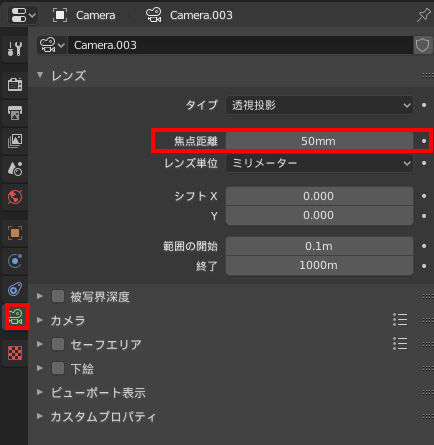The width and height of the screenshot is (434, 445).
Task: Enable the 下絵 checkbox
Action: pos(58,368)
